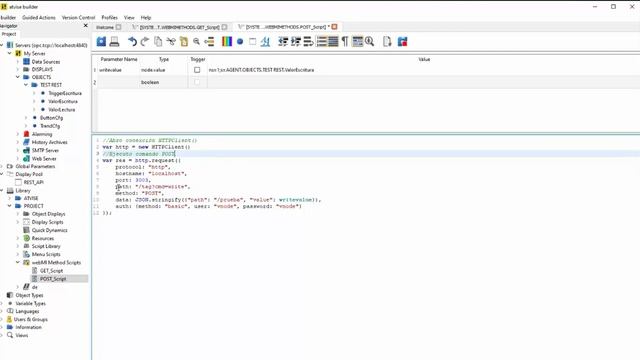Viewport: 640px width, 360px height.
Task: Click the first indent lines icon
Action: click(283, 41)
